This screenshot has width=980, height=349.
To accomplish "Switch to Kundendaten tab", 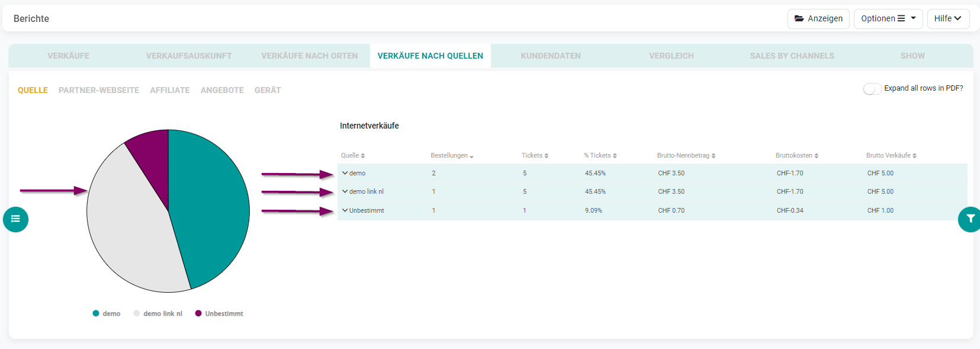I will click(x=551, y=56).
